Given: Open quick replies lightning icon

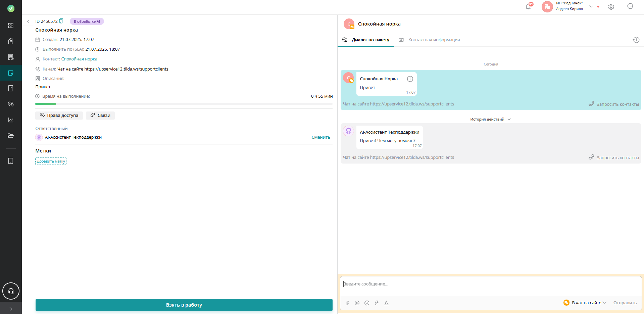Looking at the screenshot, I should tap(377, 303).
